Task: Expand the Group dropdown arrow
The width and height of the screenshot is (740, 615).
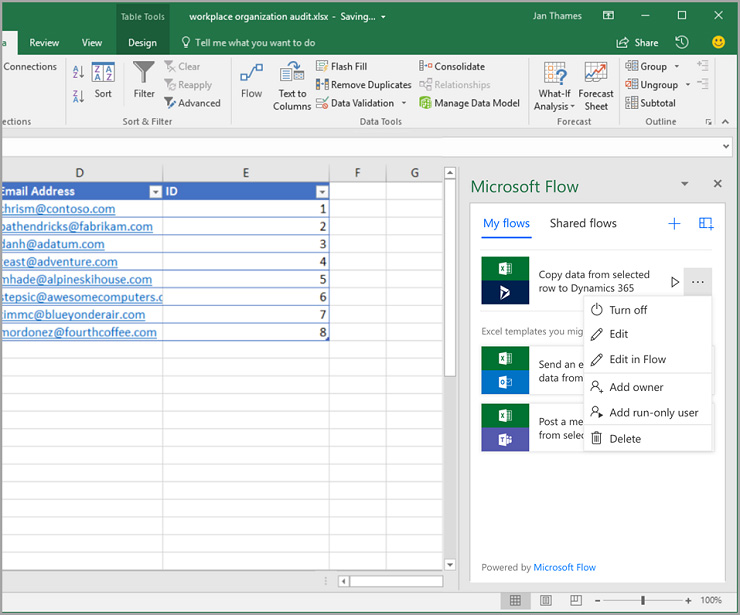Action: tap(677, 67)
